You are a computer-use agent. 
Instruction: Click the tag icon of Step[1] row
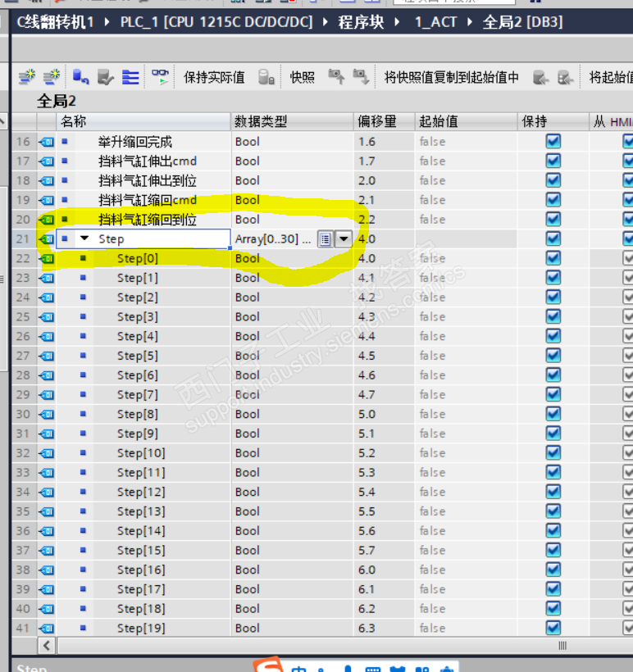46,278
